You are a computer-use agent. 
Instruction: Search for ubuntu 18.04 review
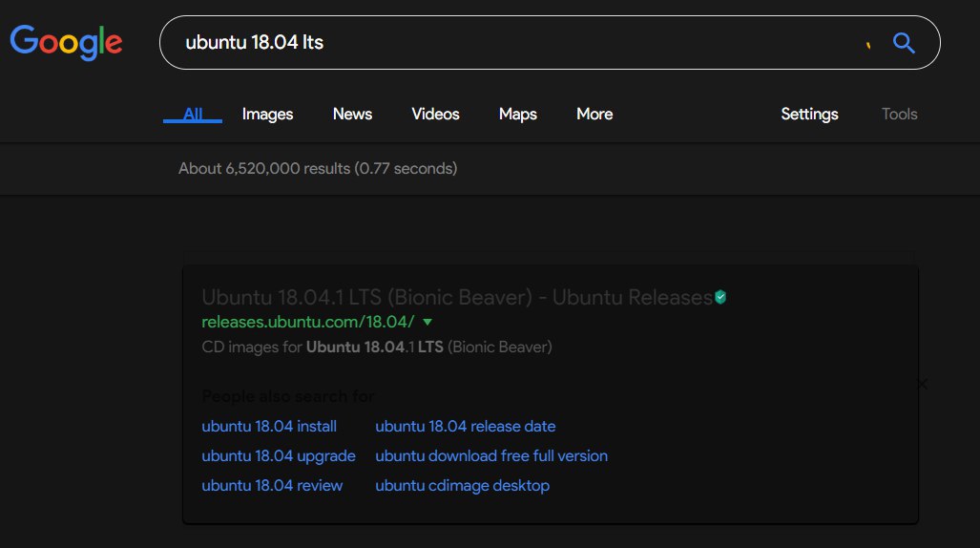pyautogui.click(x=272, y=485)
